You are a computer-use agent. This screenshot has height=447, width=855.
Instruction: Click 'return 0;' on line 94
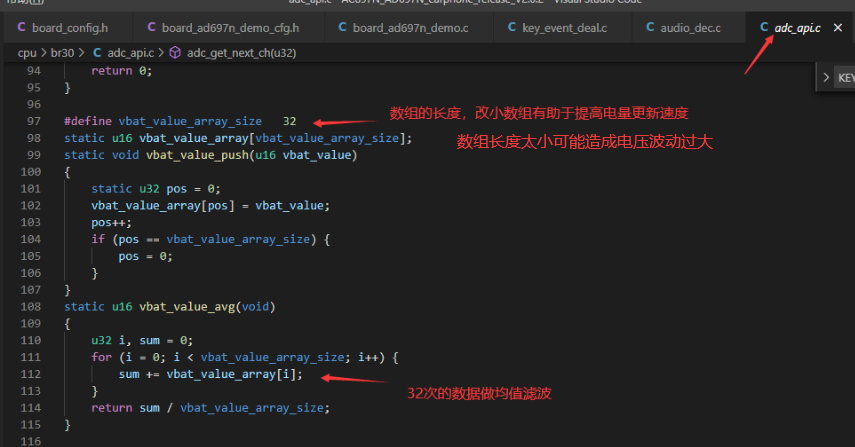(122, 71)
